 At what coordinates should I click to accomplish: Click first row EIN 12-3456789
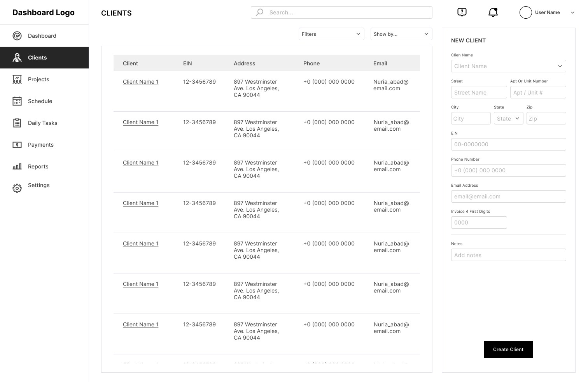[x=199, y=82]
